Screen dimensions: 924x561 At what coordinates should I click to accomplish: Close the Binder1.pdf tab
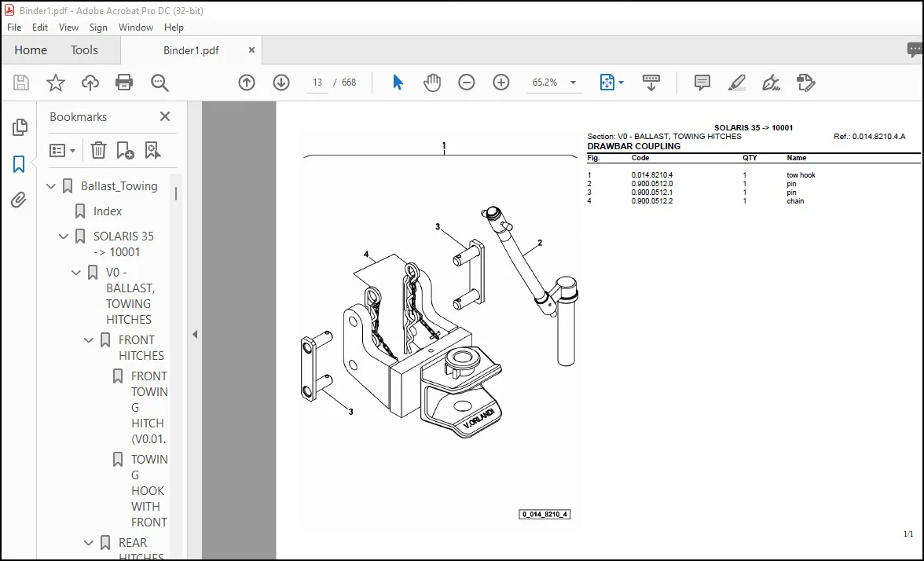[251, 50]
